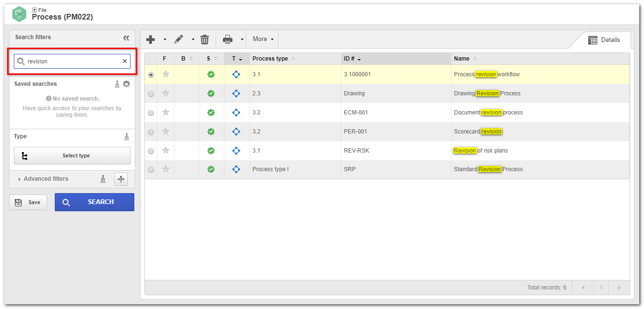Click green status badge in 3.1000001 row
This screenshot has height=309, width=644.
pos(211,74)
